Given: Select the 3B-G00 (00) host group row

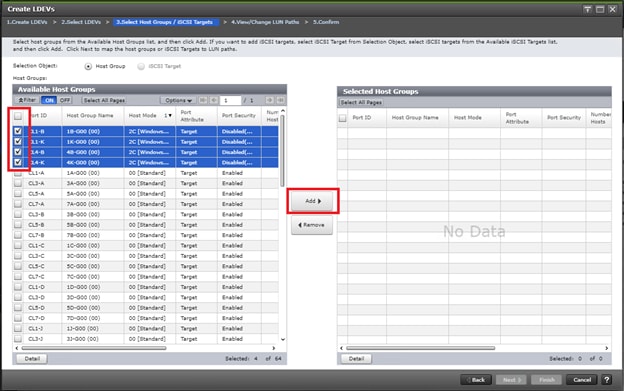Looking at the screenshot, I should tap(146, 214).
